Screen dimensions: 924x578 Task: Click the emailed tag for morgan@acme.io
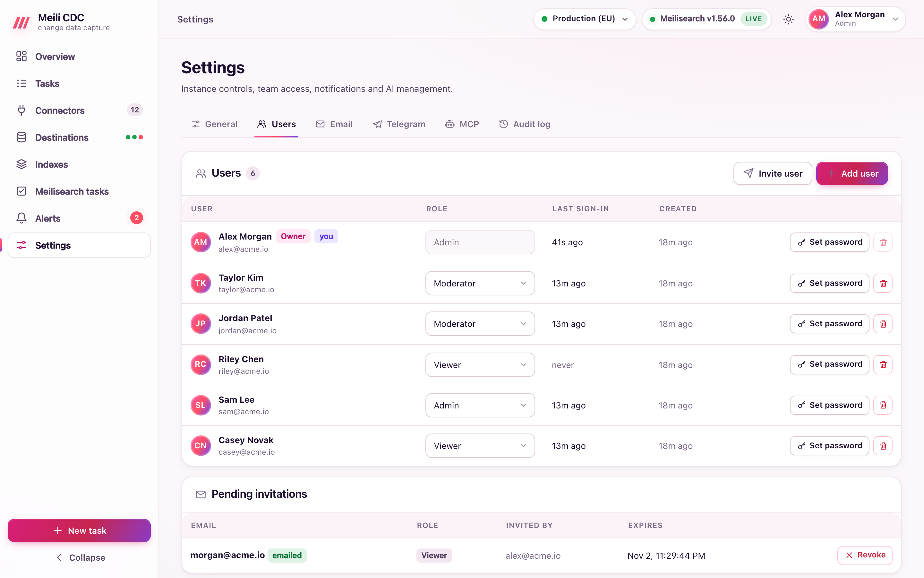tap(287, 556)
